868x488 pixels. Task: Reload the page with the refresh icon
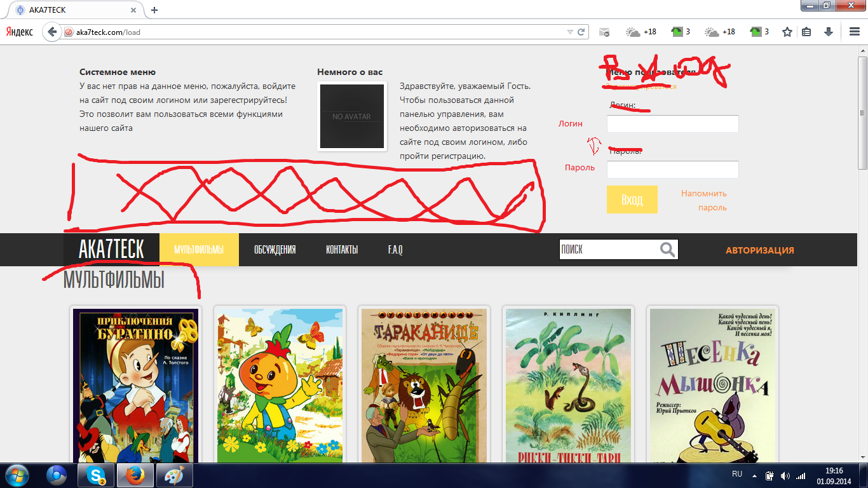point(581,32)
